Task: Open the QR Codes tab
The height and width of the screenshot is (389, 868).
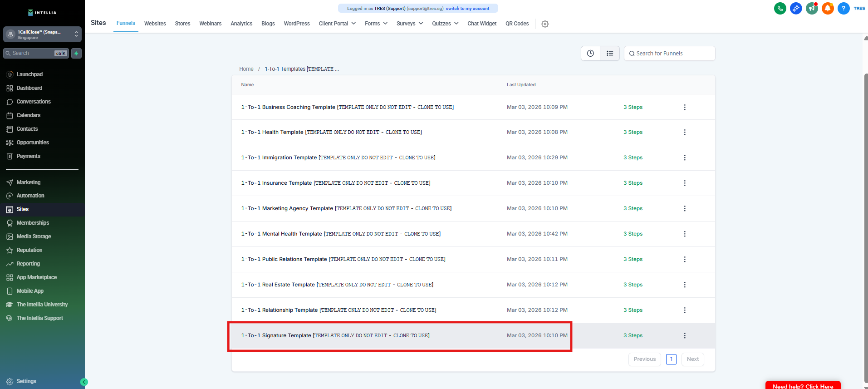Action: click(517, 24)
